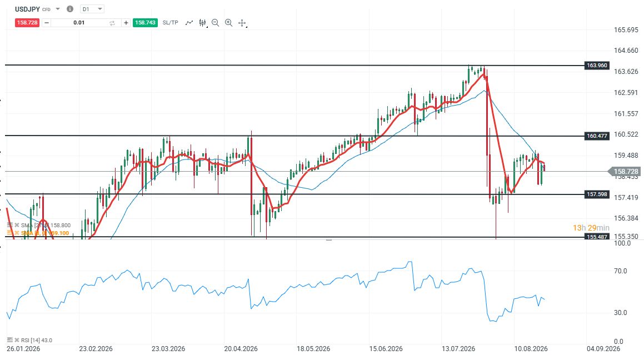The width and height of the screenshot is (644, 355).
Task: Click the 15.06.2026 date label
Action: point(386,348)
